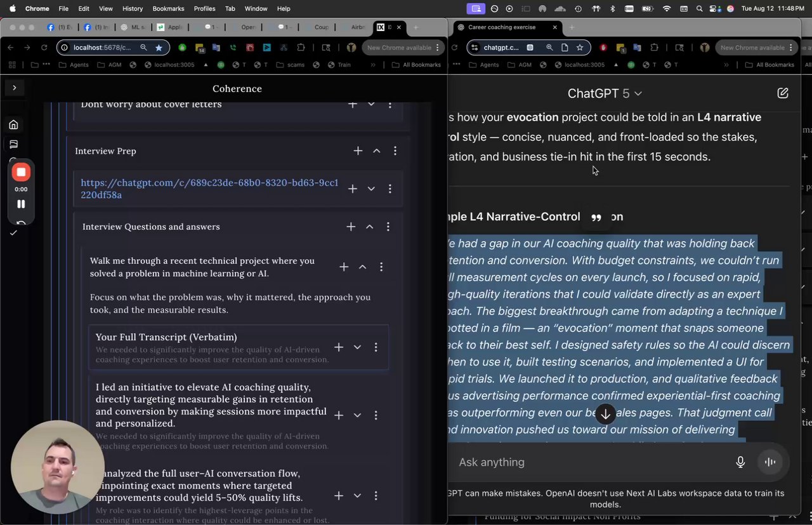The width and height of the screenshot is (812, 525).
Task: Open options for Interview Questions and answers
Action: [388, 227]
